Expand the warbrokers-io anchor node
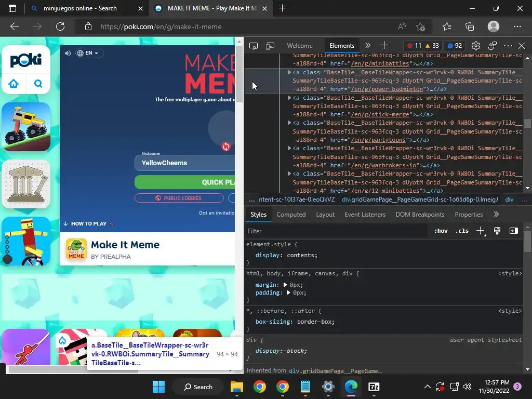The height and width of the screenshot is (399, 532). pyautogui.click(x=289, y=148)
